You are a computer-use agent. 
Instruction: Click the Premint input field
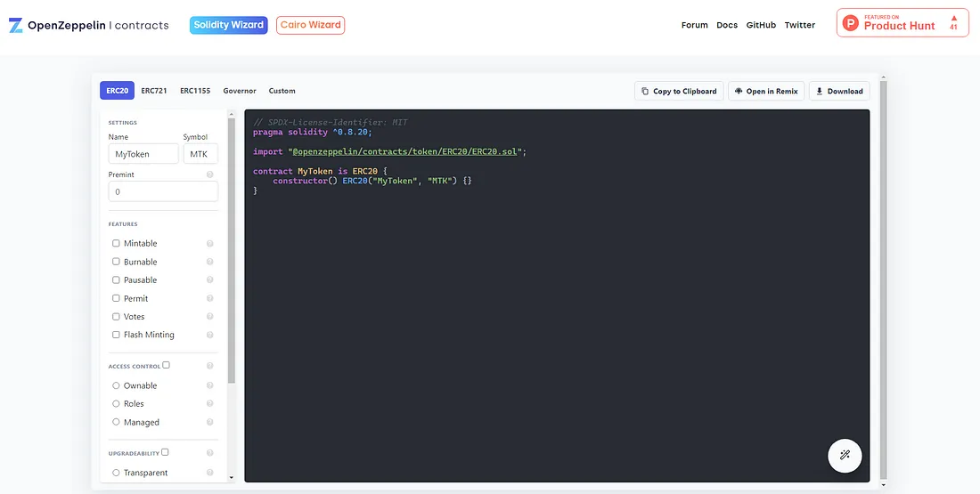[x=163, y=191]
